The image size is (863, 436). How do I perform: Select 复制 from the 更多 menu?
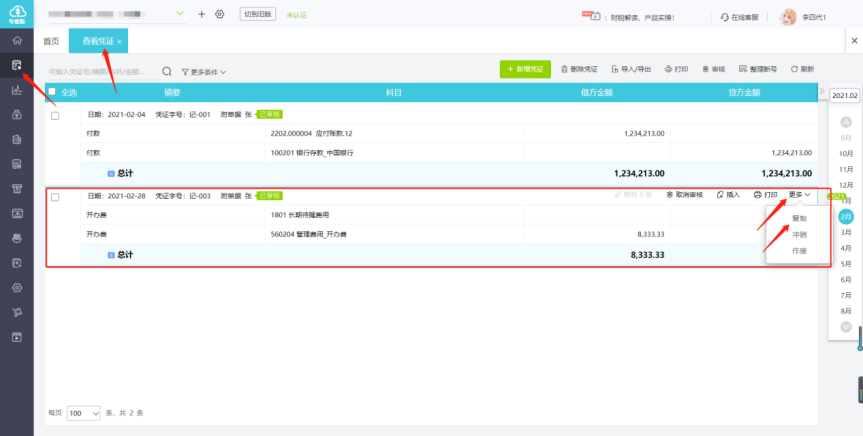pyautogui.click(x=799, y=218)
